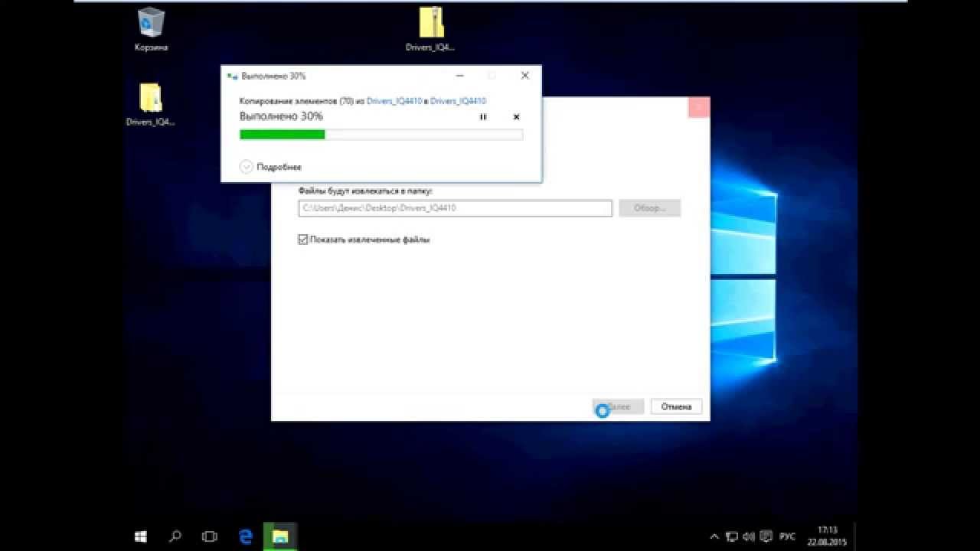
Task: Open the Windows Start menu
Action: click(141, 536)
